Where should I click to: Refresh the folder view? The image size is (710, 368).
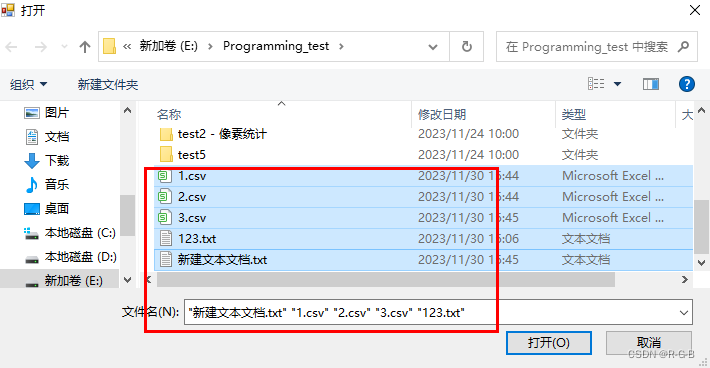tap(466, 47)
